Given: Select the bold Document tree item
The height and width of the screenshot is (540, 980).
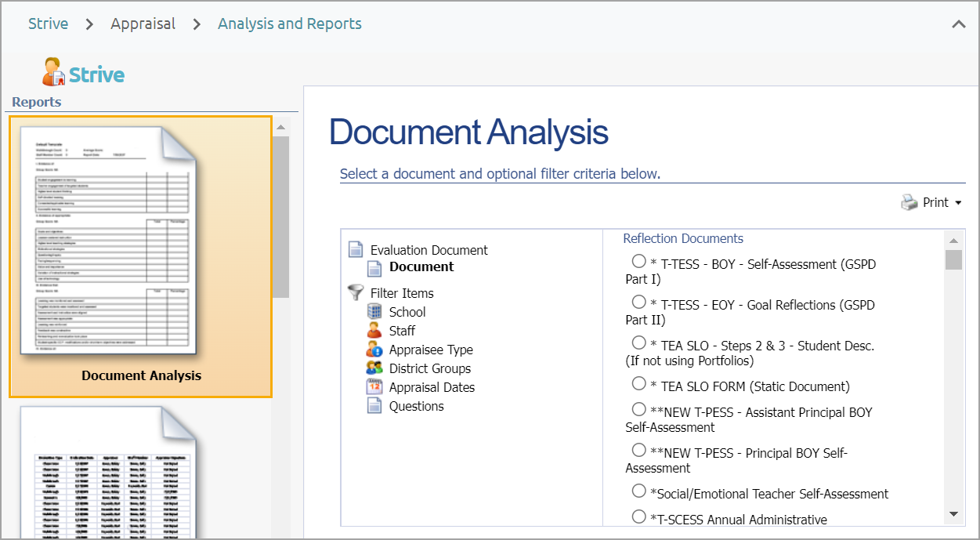Looking at the screenshot, I should (421, 266).
